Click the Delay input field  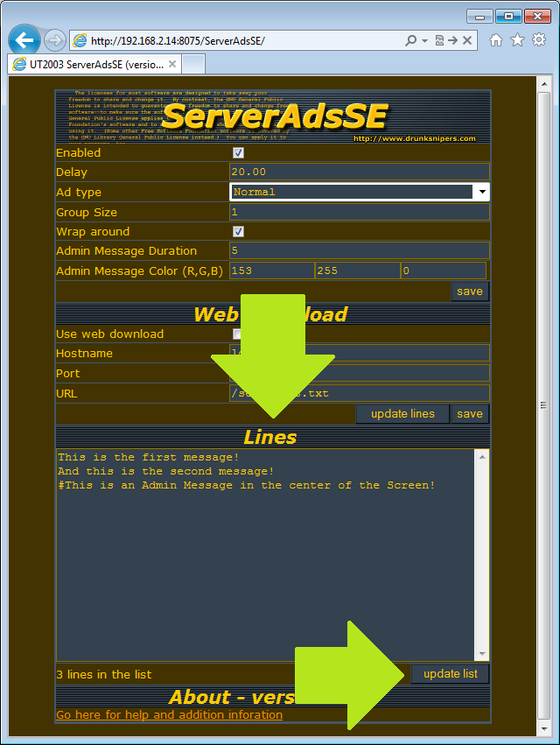(x=359, y=172)
